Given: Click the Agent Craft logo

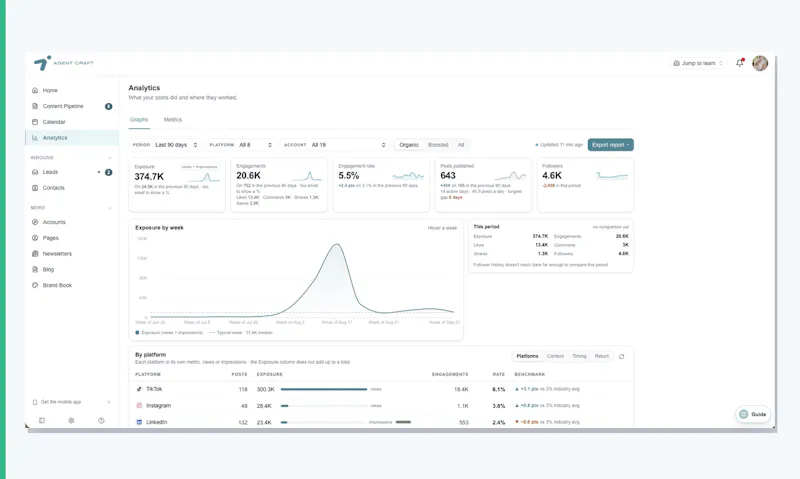Looking at the screenshot, I should coord(63,63).
